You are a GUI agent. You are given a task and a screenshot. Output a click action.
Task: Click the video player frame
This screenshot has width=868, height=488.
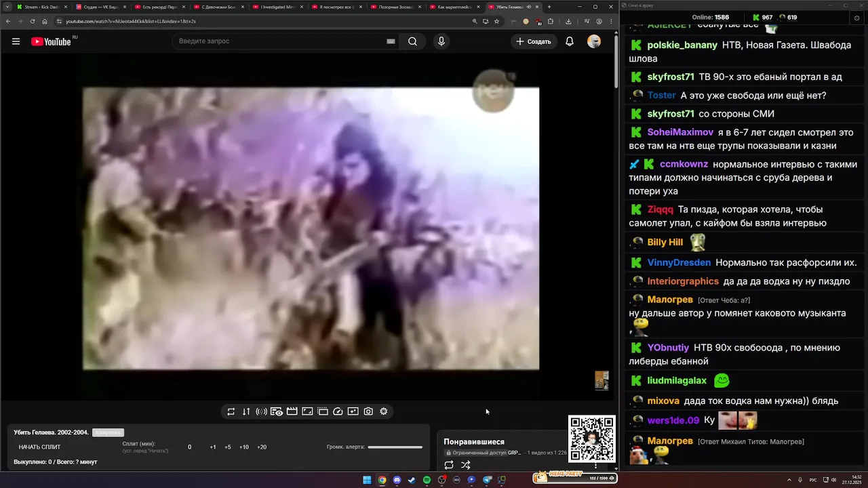point(311,228)
